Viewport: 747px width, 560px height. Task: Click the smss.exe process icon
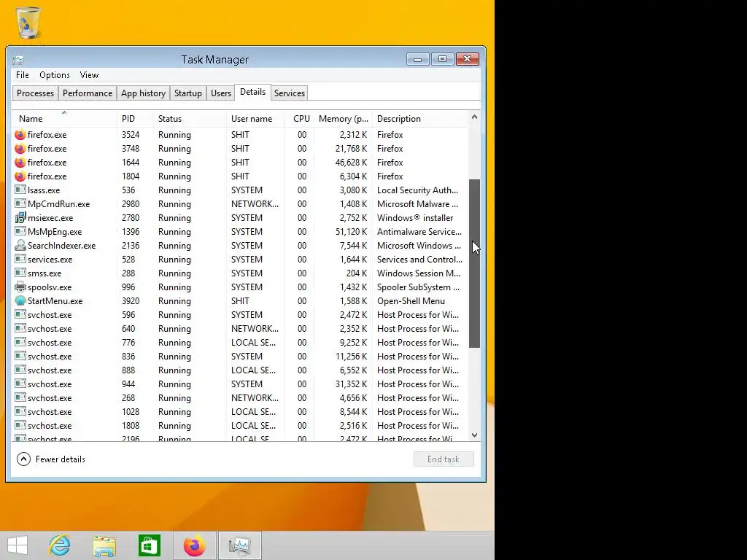click(x=20, y=273)
